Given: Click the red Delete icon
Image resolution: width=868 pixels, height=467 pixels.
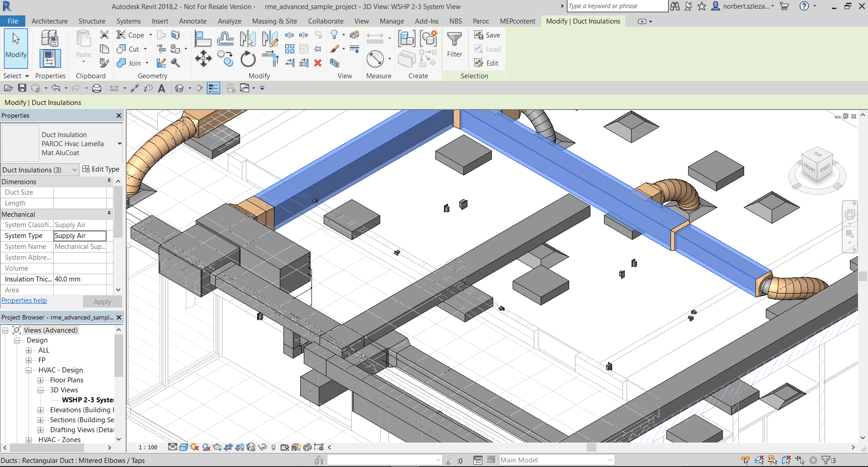Looking at the screenshot, I should [318, 63].
